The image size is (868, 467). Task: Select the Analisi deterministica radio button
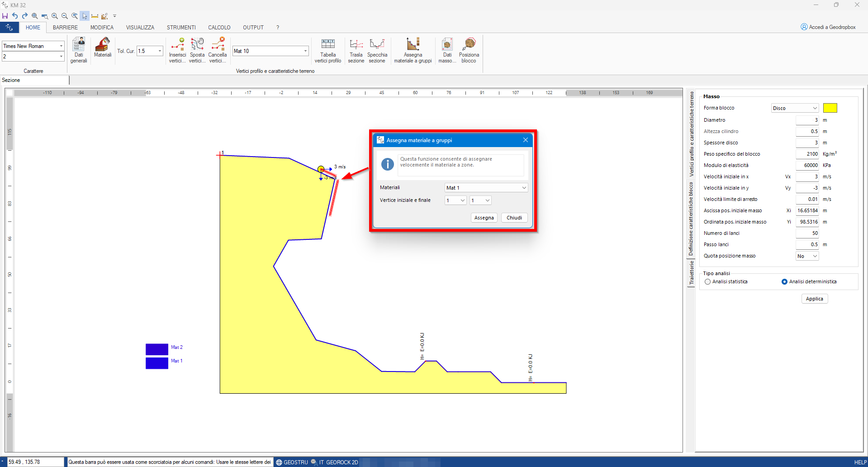785,282
